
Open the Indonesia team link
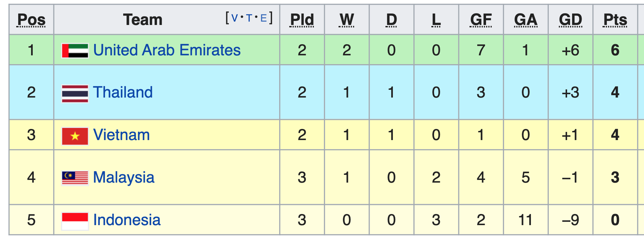click(x=127, y=220)
